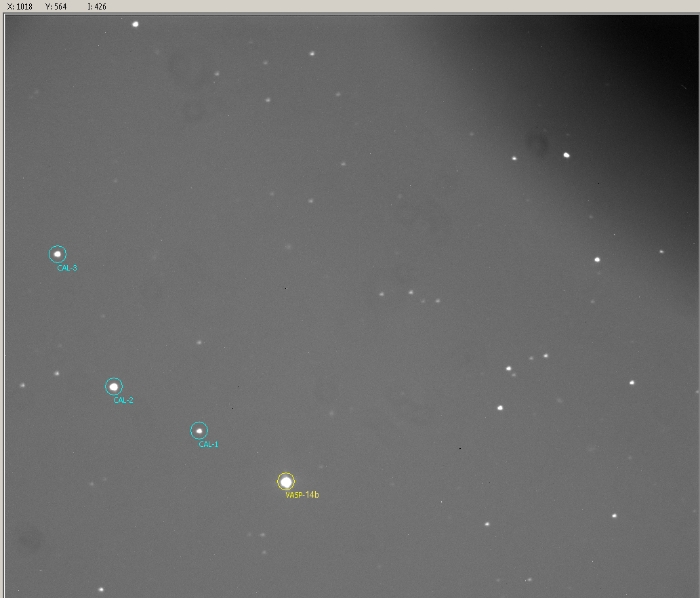Select the CAL-2 calibration star marker
The image size is (700, 598).
(x=114, y=386)
